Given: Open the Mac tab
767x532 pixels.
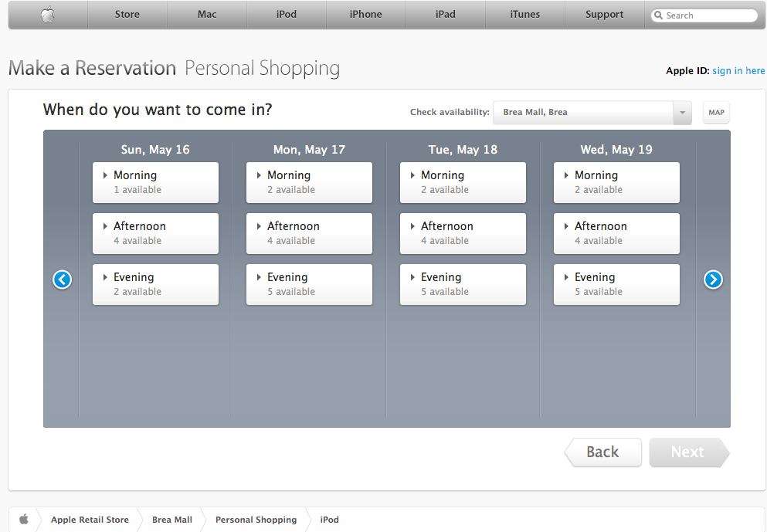Looking at the screenshot, I should click(207, 15).
